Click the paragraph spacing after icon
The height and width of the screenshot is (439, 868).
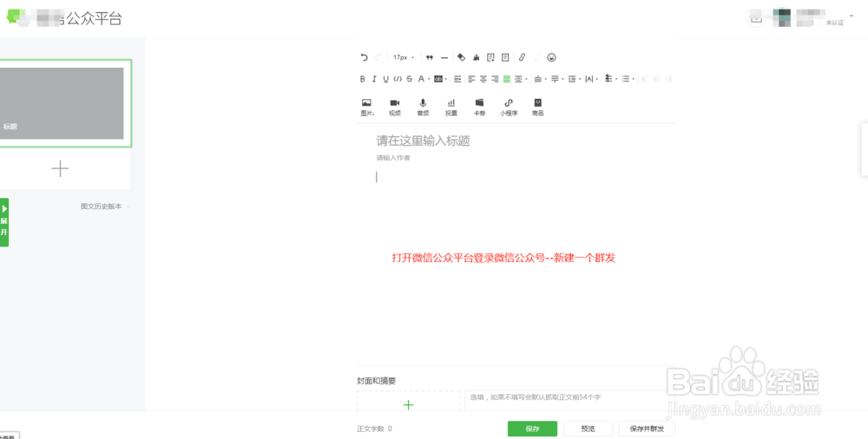pyautogui.click(x=555, y=79)
